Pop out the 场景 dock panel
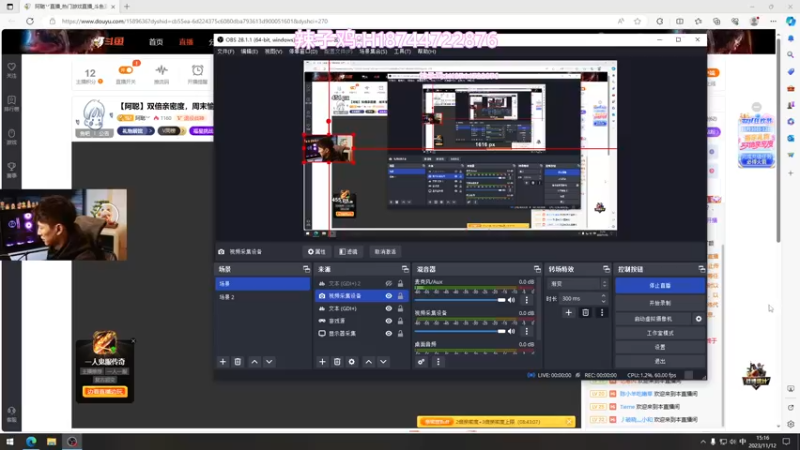Image resolution: width=800 pixels, height=450 pixels. point(306,269)
